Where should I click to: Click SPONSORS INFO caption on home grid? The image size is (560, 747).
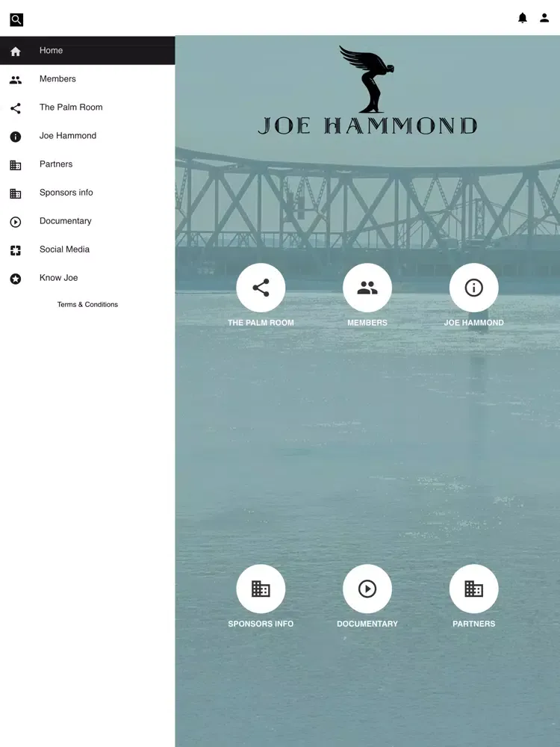pos(261,624)
